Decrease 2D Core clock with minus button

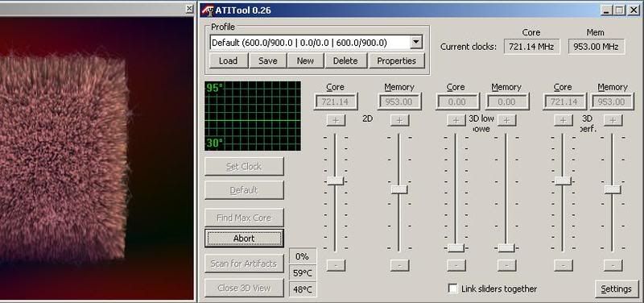point(336,266)
